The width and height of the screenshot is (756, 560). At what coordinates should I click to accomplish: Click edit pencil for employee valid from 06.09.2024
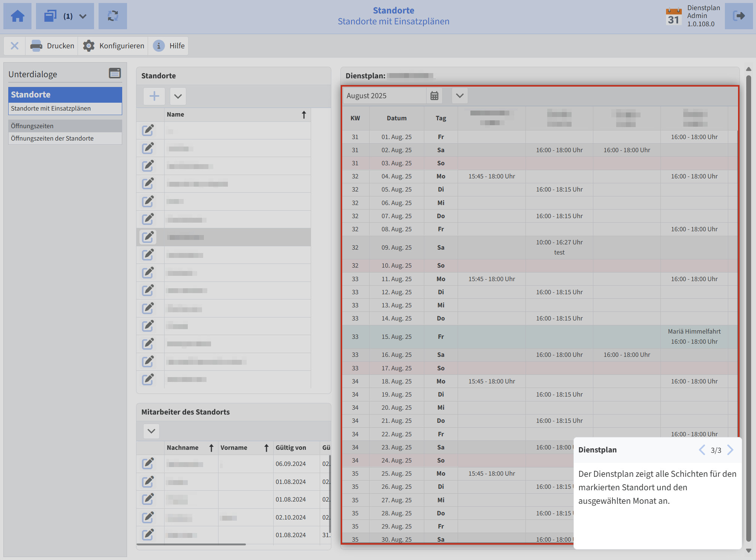[x=148, y=464]
